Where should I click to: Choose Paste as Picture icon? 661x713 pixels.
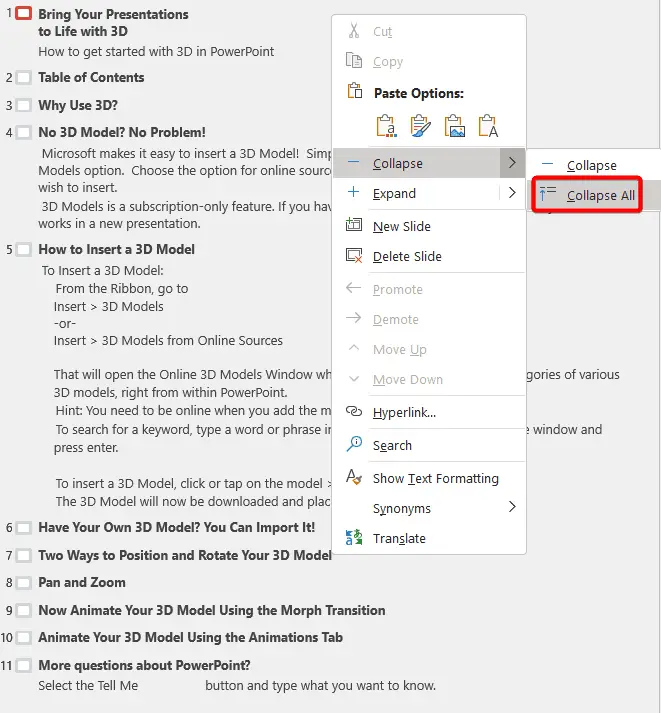click(454, 126)
